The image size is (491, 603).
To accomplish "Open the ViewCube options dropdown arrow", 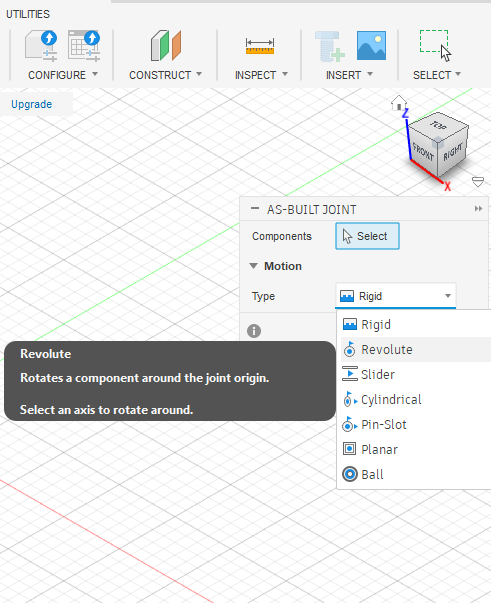I will pos(478,182).
